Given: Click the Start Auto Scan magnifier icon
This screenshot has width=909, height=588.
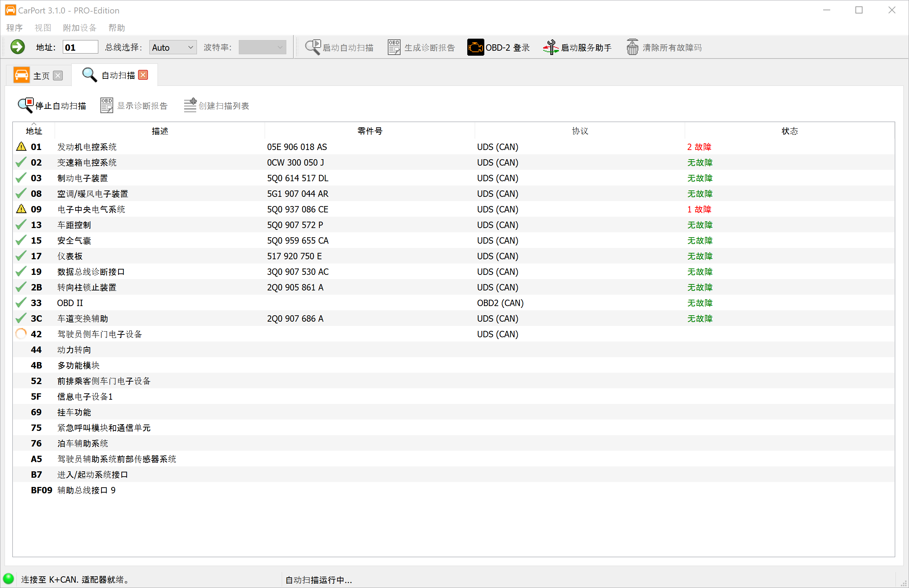Looking at the screenshot, I should (x=313, y=47).
